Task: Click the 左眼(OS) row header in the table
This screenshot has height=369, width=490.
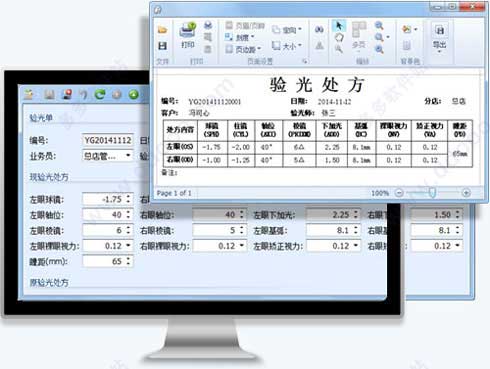Action: coord(180,147)
